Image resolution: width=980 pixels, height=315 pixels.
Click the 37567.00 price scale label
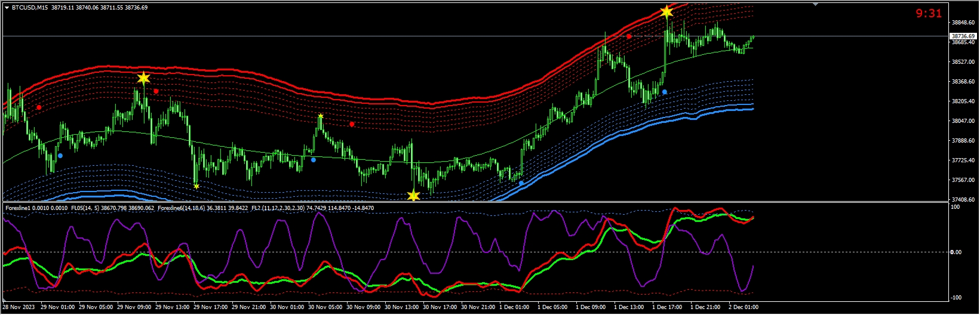(964, 180)
